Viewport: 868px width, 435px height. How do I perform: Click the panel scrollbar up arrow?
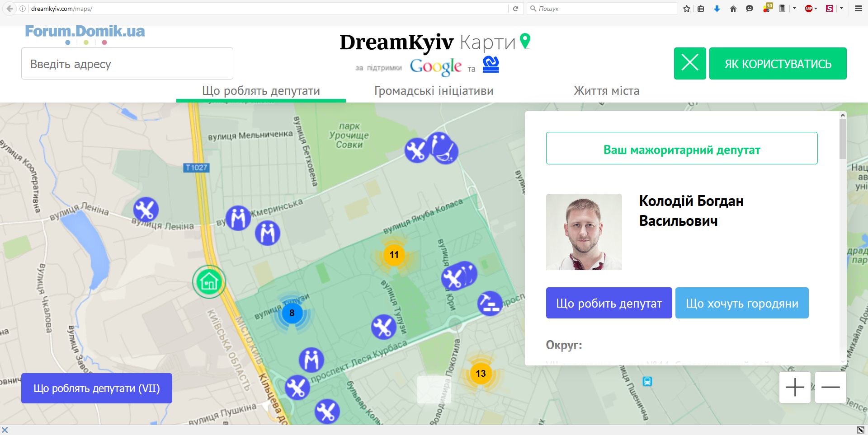(x=843, y=115)
